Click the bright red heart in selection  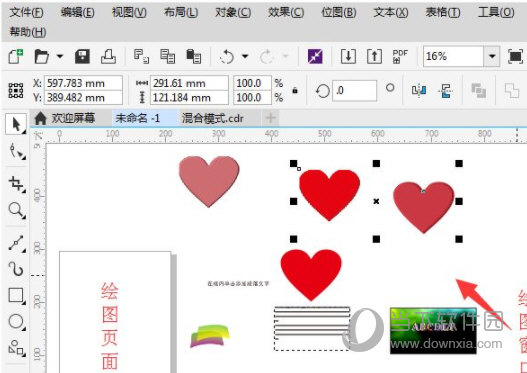pyautogui.click(x=329, y=194)
